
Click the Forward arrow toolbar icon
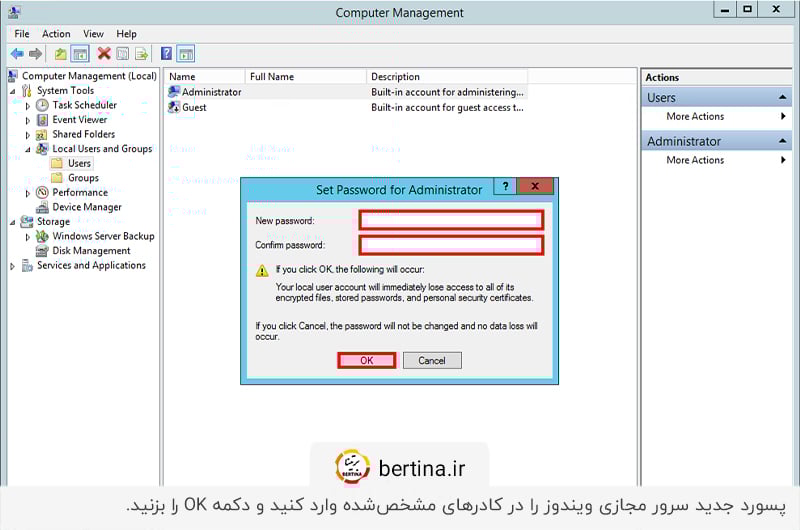click(35, 54)
